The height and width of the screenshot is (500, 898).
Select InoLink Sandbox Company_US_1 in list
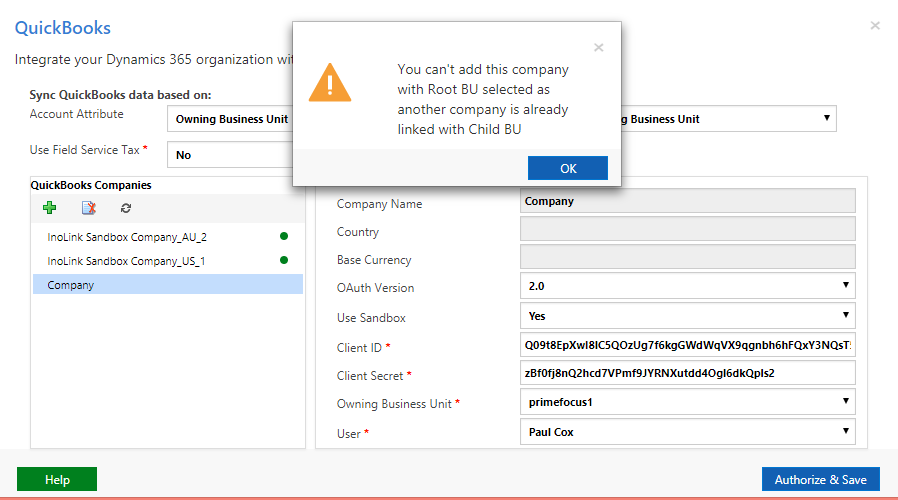pyautogui.click(x=167, y=261)
